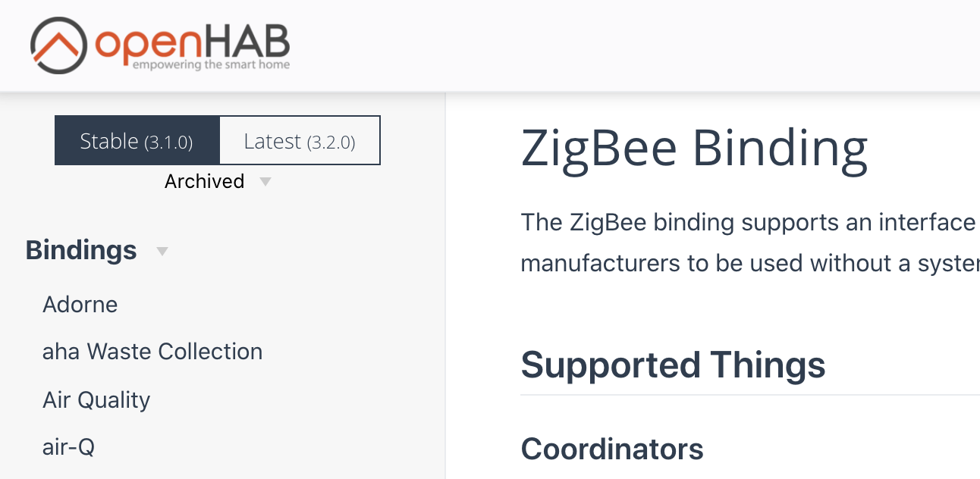Open the Archived versions dropdown label
980x479 pixels.
(x=204, y=182)
